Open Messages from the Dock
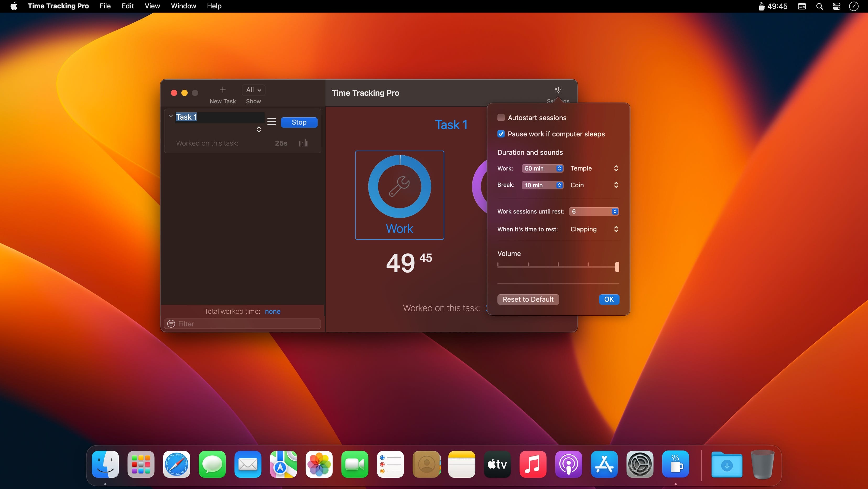868x489 pixels. click(212, 464)
